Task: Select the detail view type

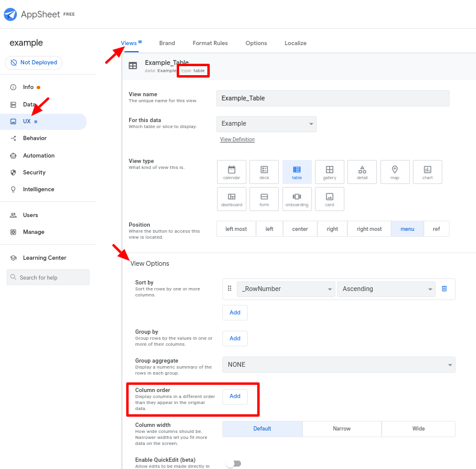Action: click(x=362, y=172)
